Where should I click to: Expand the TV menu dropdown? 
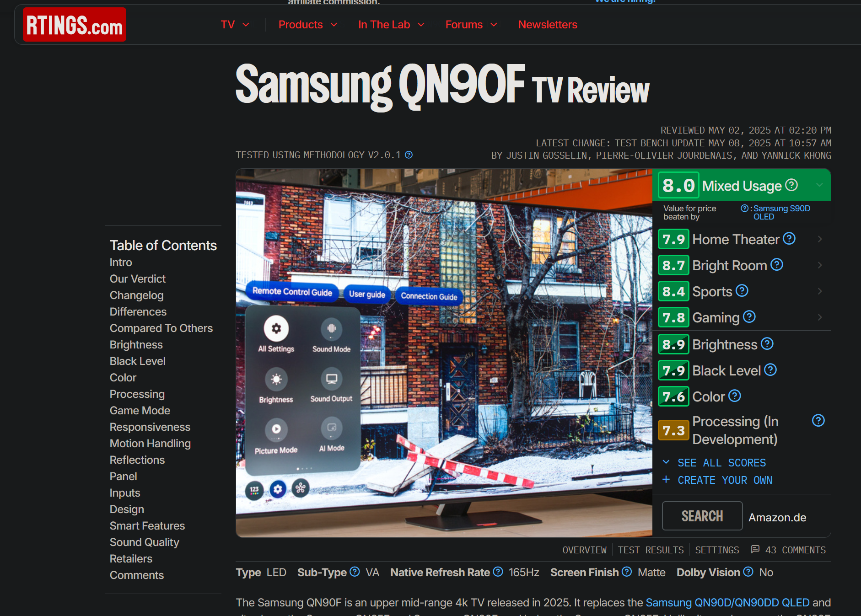(235, 25)
